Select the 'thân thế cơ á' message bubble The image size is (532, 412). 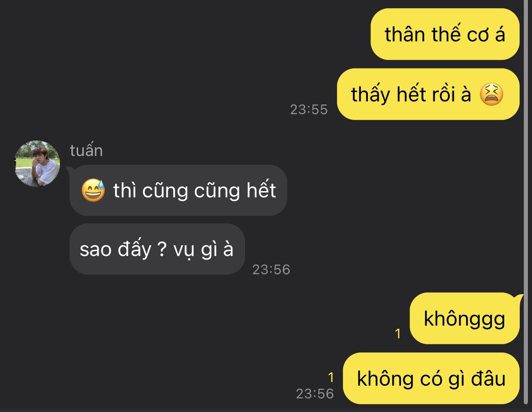(x=445, y=34)
